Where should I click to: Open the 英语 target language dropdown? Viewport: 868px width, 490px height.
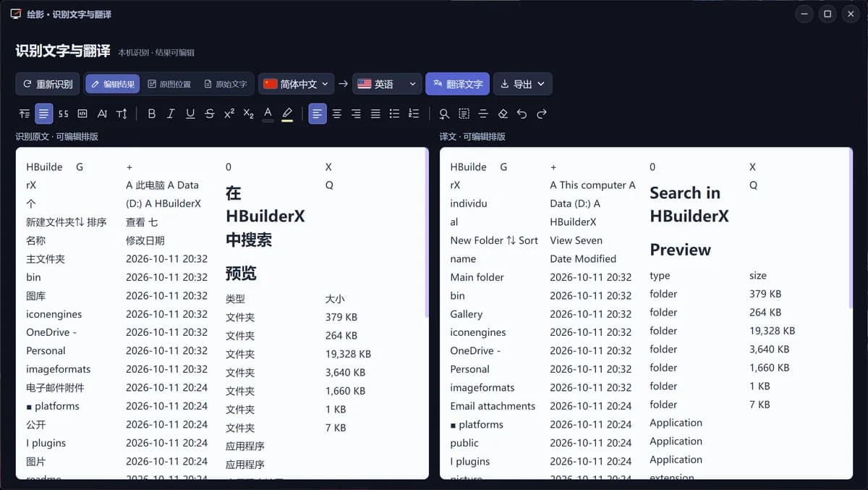pos(387,84)
